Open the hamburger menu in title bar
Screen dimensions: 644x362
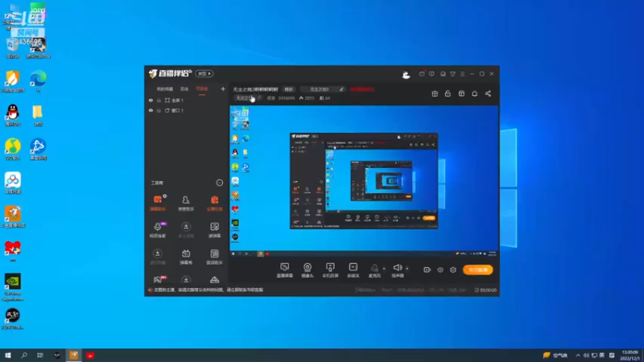pos(462,74)
